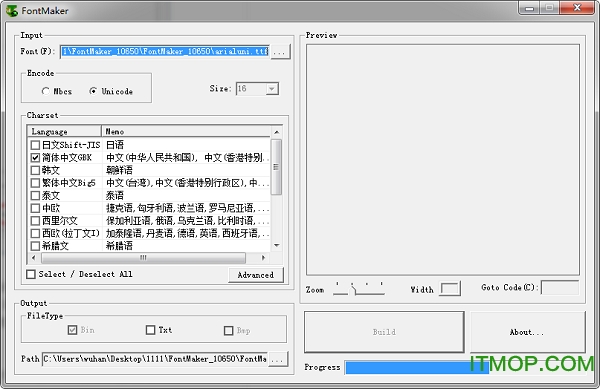Click the charset vertical scrollbar thumb
Screen dimensions: 600x389
[x=276, y=167]
